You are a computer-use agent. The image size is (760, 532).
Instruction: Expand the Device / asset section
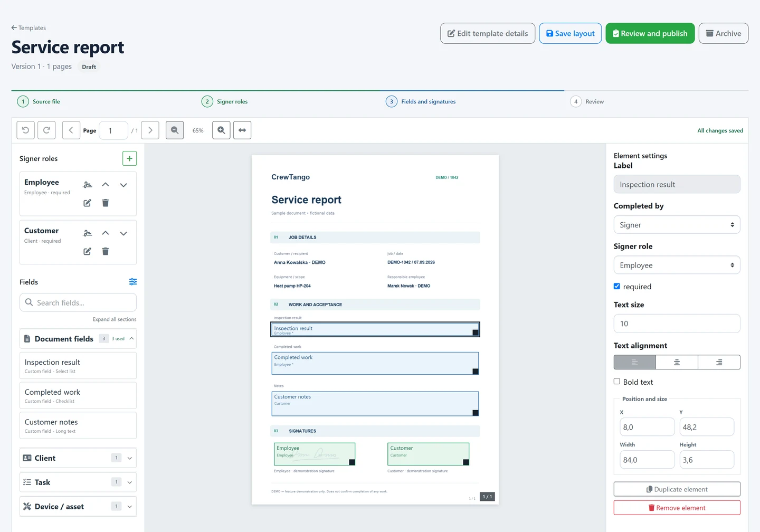[78, 507]
